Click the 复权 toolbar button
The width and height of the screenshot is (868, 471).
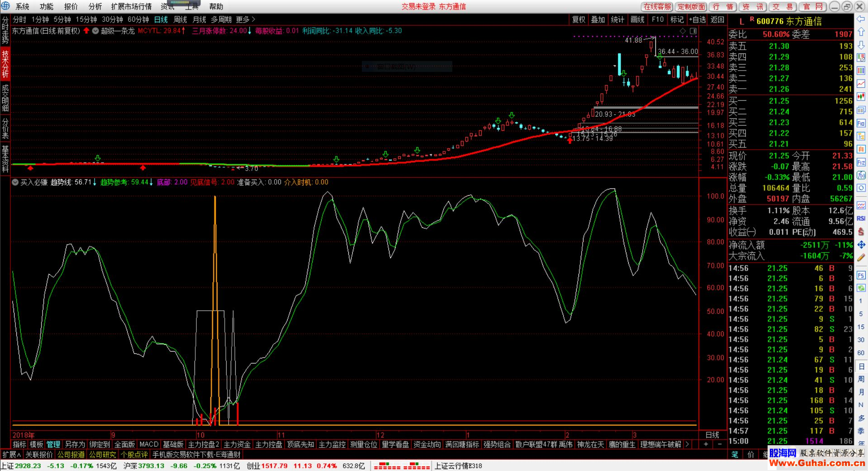(579, 19)
